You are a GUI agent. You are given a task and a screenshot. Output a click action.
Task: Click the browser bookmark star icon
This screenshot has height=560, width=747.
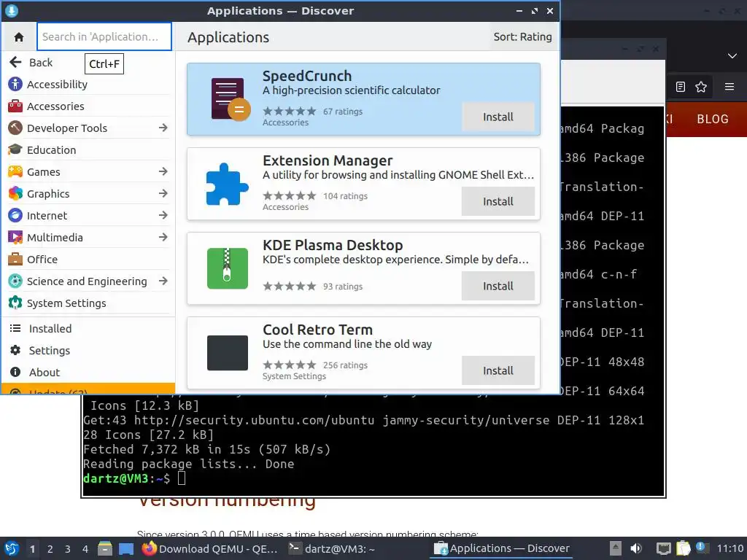coord(701,87)
